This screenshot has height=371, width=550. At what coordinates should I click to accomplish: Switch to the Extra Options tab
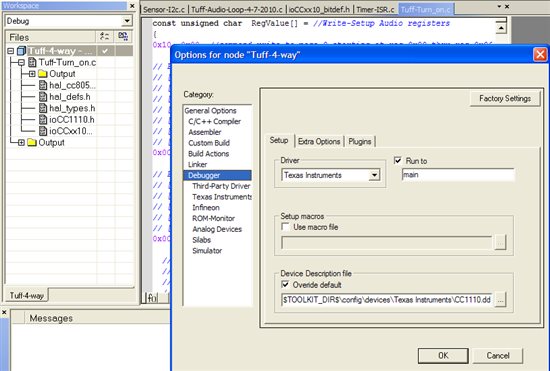[x=319, y=141]
